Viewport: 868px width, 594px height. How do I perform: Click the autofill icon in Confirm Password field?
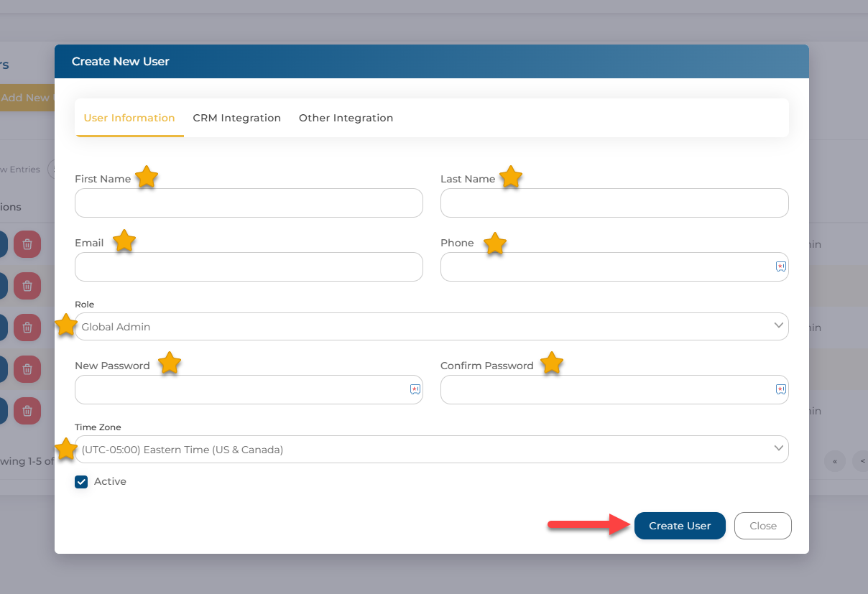click(x=780, y=389)
